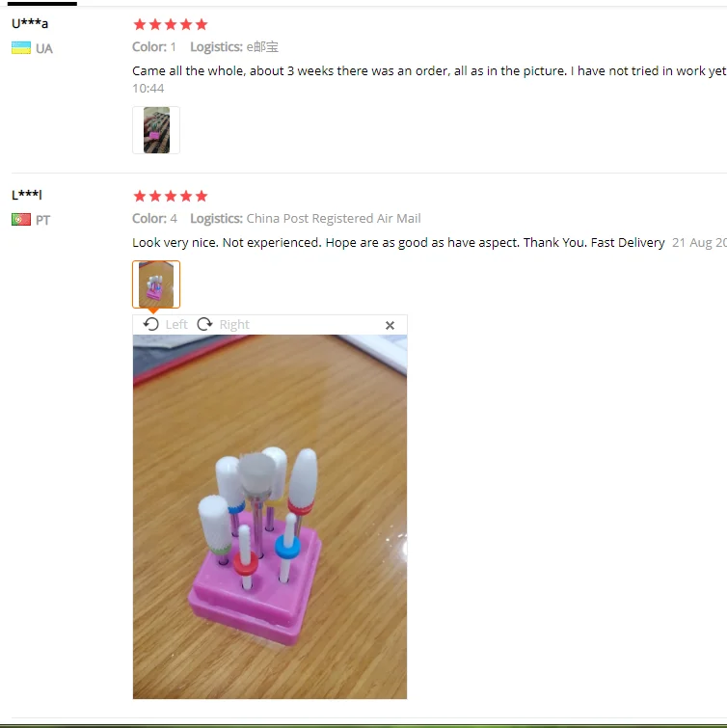This screenshot has width=727, height=728.
Task: Click the rotate Right arrow icon
Action: (204, 324)
